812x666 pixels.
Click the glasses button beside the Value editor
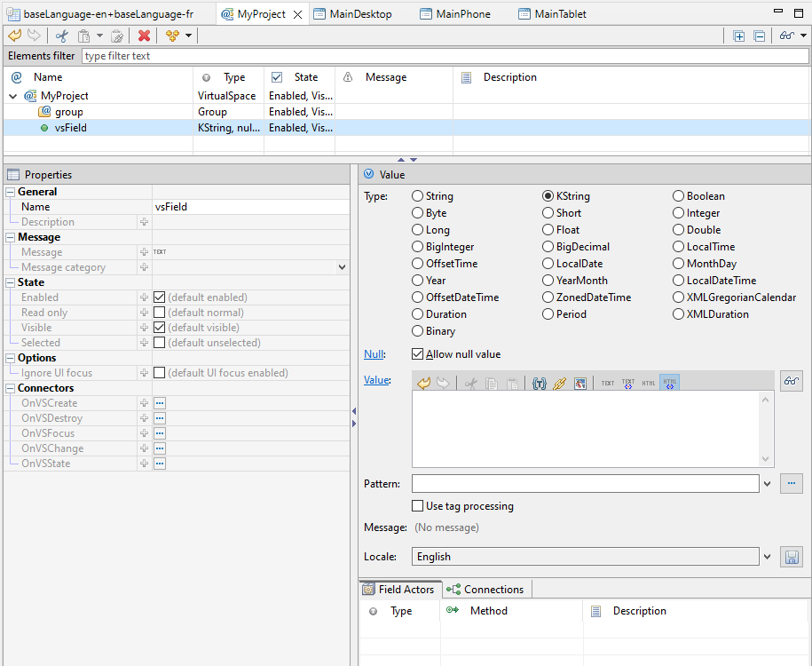[791, 382]
